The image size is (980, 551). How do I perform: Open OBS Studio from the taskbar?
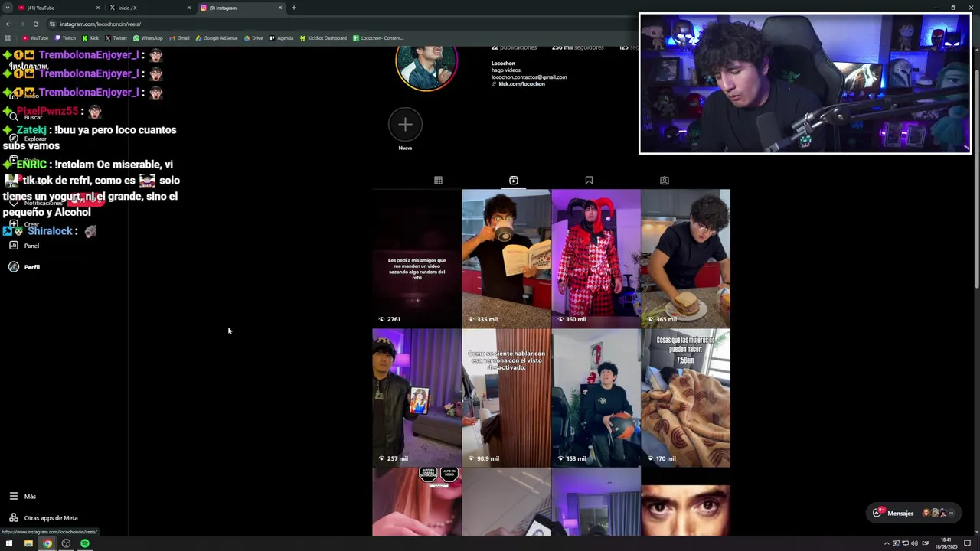pos(66,543)
